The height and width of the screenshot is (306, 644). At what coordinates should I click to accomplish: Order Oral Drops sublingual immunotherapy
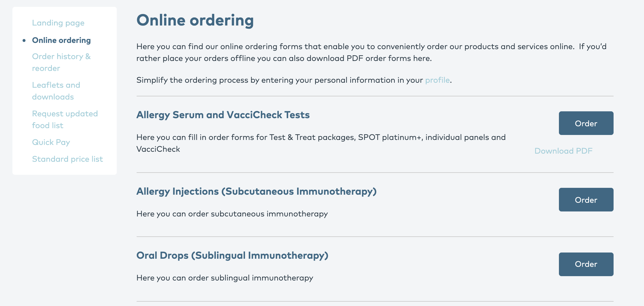586,264
